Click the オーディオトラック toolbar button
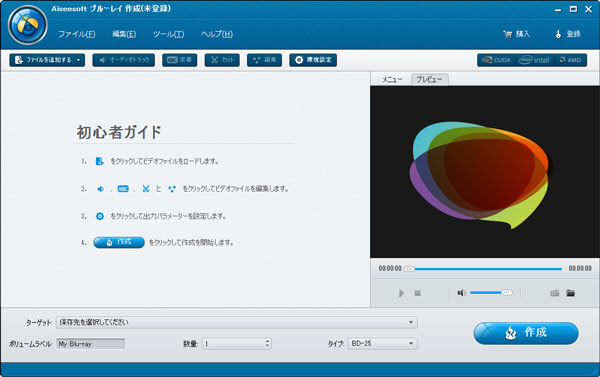The image size is (600, 377). 124,60
